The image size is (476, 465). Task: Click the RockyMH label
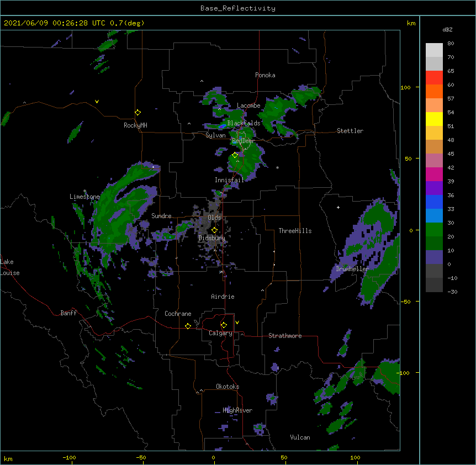tap(135, 125)
